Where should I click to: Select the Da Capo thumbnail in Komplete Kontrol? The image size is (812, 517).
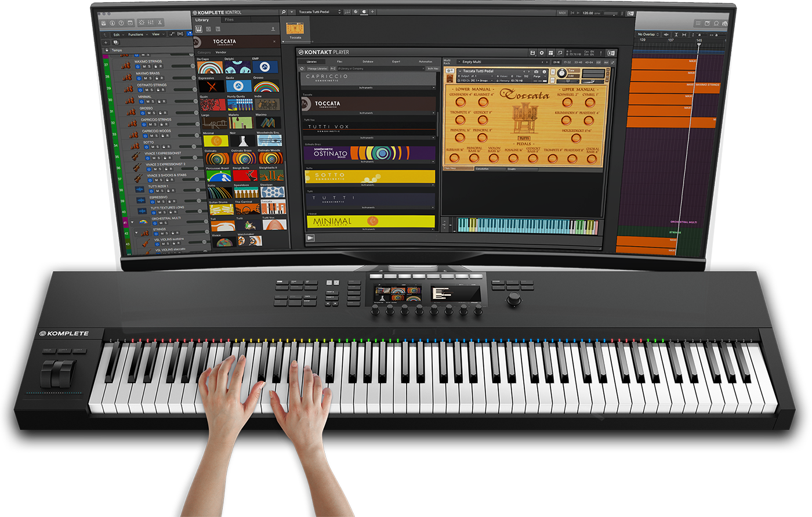(x=210, y=68)
